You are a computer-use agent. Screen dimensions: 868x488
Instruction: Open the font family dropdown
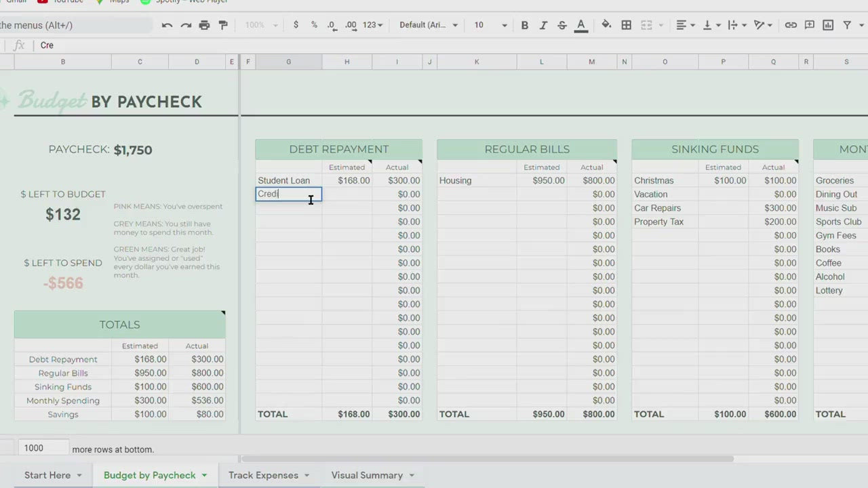click(429, 25)
